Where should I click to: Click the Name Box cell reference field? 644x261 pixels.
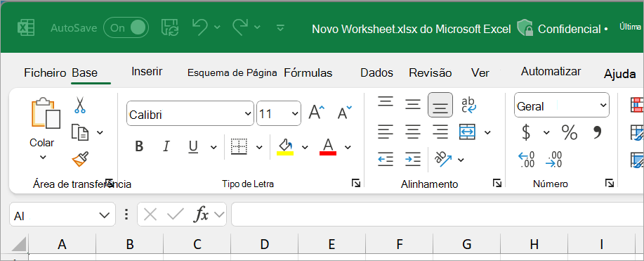click(x=62, y=215)
